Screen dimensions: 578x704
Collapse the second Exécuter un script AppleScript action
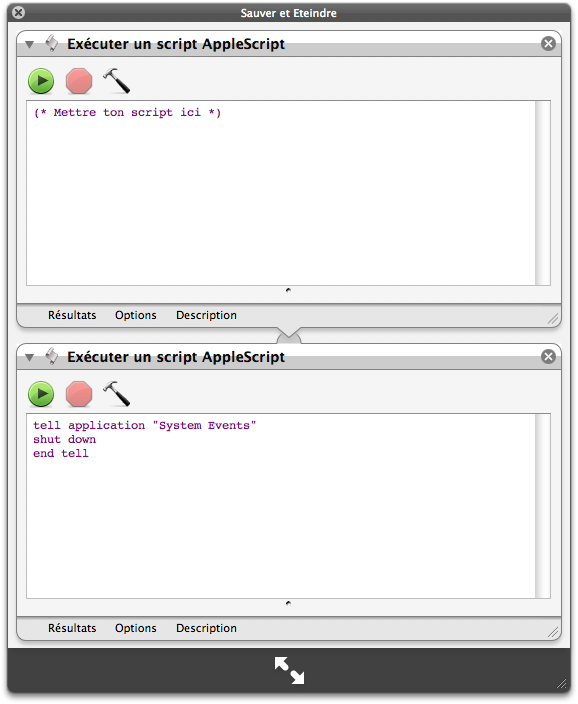[30, 357]
